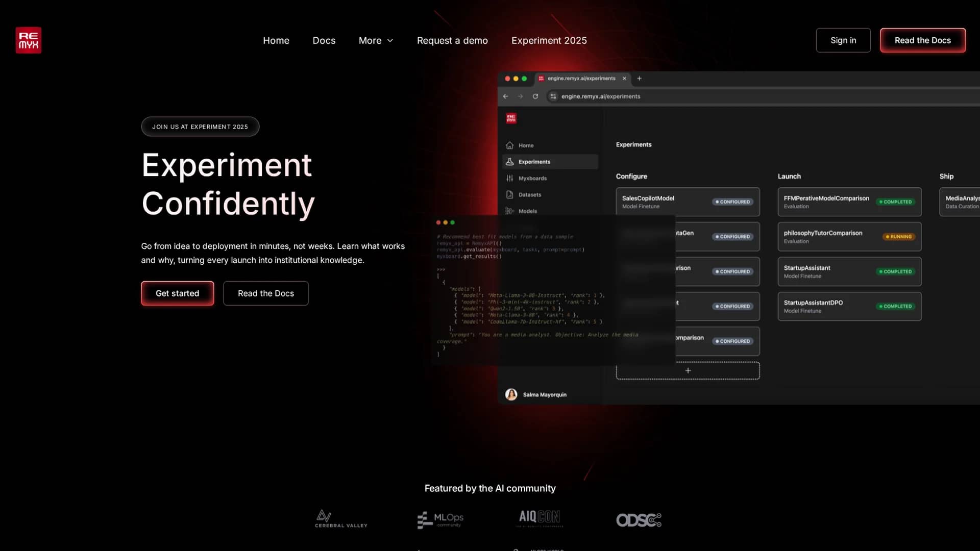980x551 pixels.
Task: Click the Get started button
Action: (177, 293)
